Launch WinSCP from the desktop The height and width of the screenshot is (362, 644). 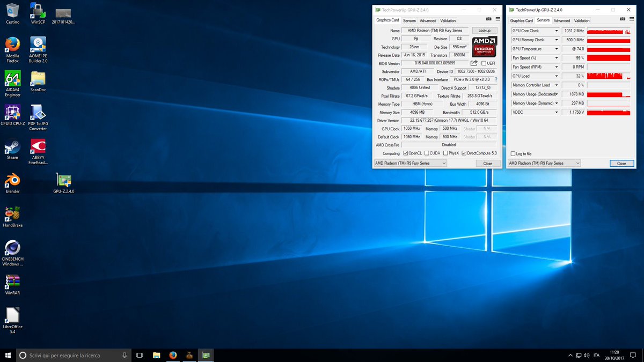[x=38, y=13]
